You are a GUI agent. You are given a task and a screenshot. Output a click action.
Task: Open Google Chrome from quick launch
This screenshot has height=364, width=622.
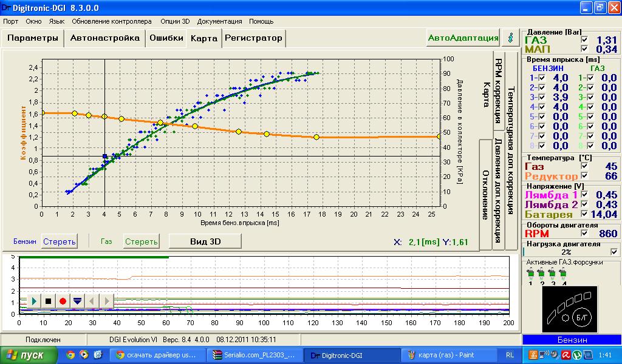click(70, 355)
